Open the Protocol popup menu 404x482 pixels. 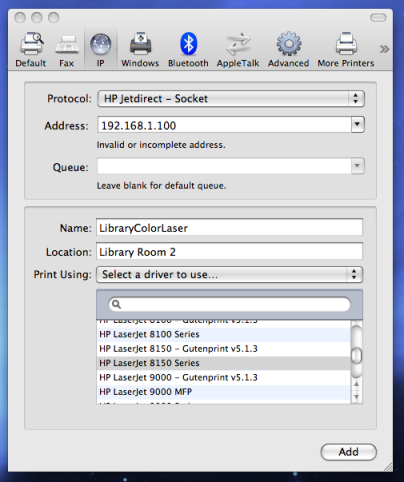point(231,99)
